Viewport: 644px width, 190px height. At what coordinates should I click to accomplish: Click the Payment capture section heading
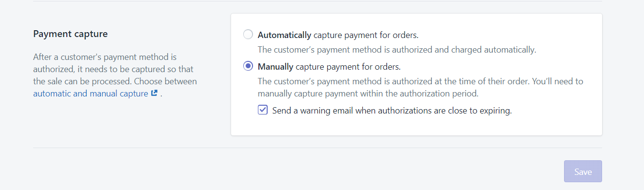click(x=70, y=34)
